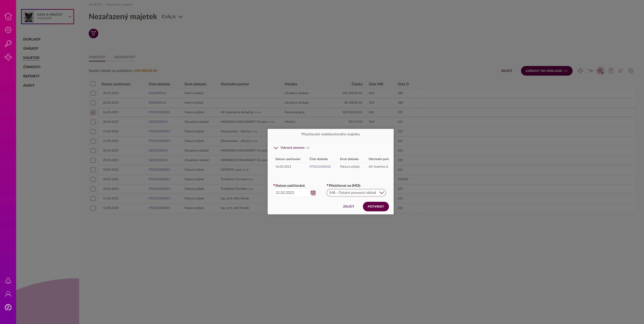Sort by Číslo dokladu column header
644x324 pixels.
(159, 84)
